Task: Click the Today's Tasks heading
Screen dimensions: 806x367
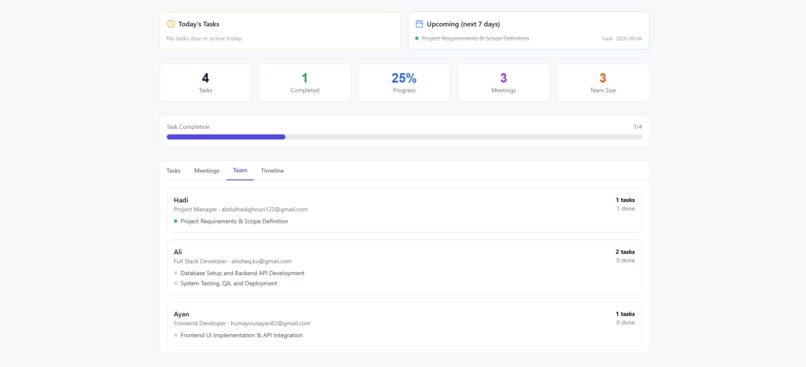Action: [x=199, y=24]
